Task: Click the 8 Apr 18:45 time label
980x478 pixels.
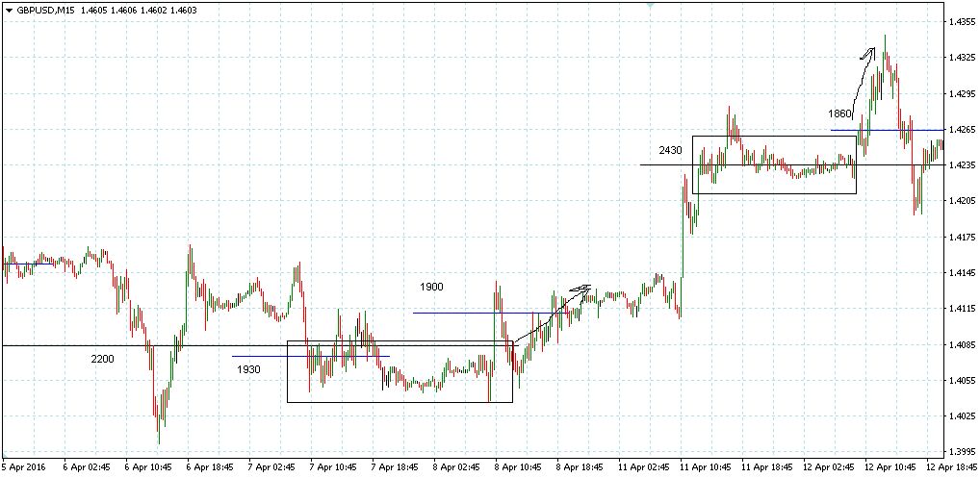Action: click(x=579, y=465)
